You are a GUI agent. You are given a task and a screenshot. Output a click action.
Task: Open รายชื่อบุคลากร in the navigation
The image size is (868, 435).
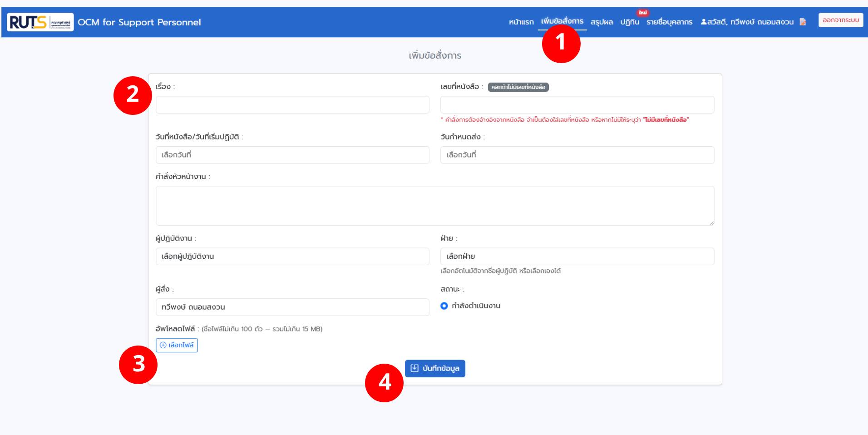[x=670, y=22]
